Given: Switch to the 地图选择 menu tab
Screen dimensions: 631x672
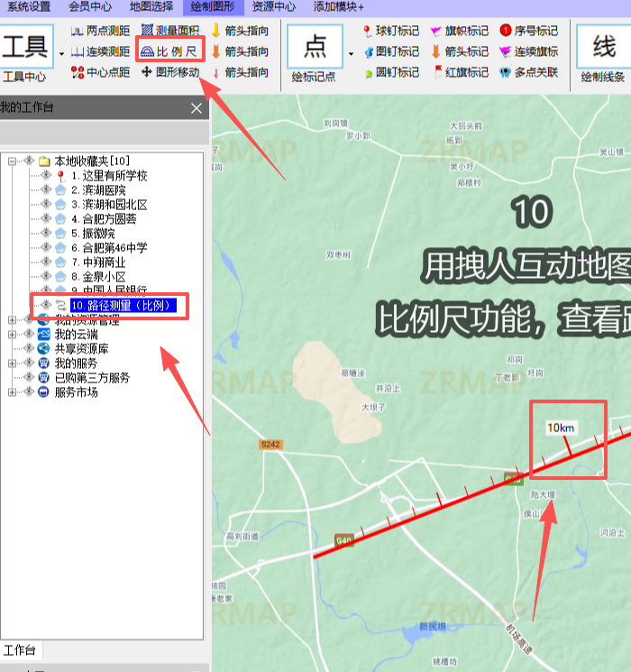Looking at the screenshot, I should pyautogui.click(x=154, y=6).
